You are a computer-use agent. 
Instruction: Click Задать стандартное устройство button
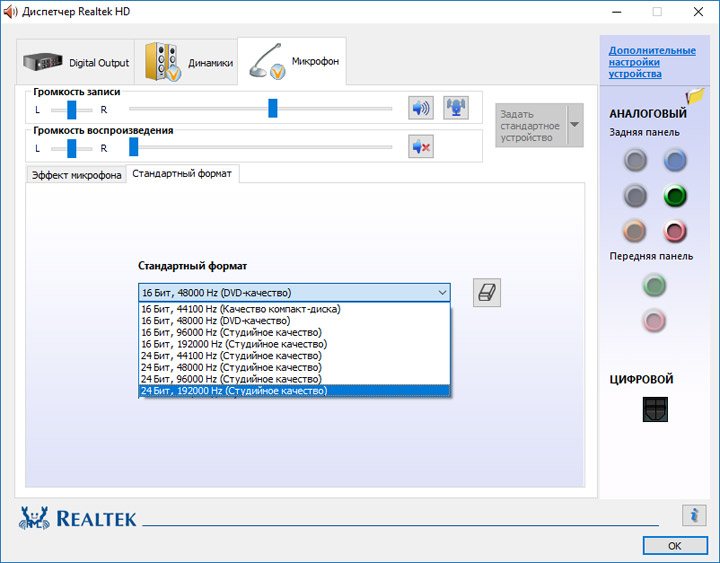pos(531,125)
